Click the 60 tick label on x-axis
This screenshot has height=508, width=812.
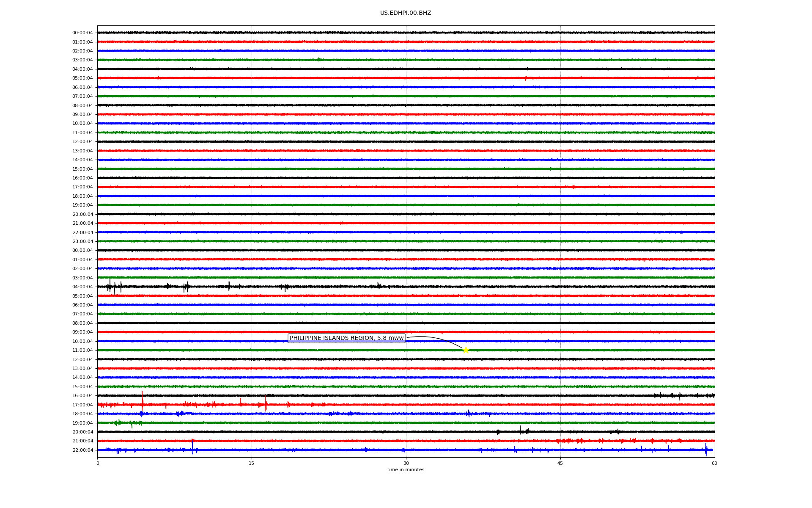[x=714, y=463]
